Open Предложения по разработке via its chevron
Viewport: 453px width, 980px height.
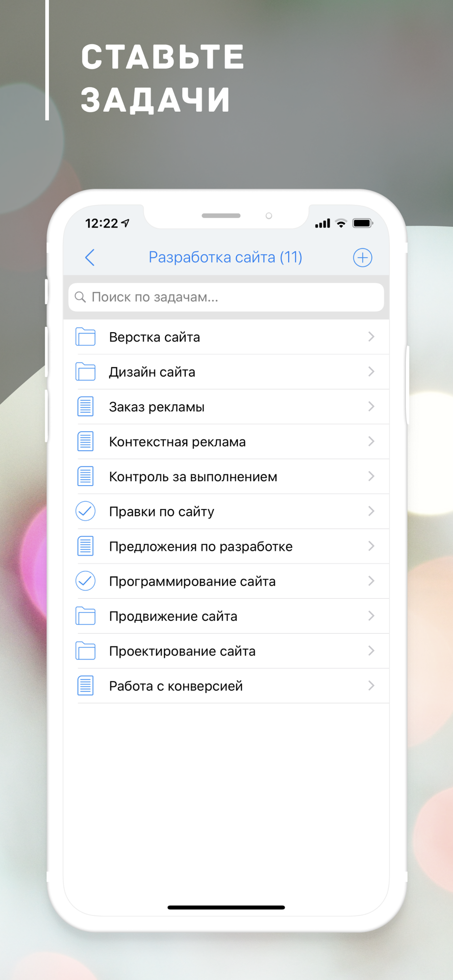coord(371,546)
